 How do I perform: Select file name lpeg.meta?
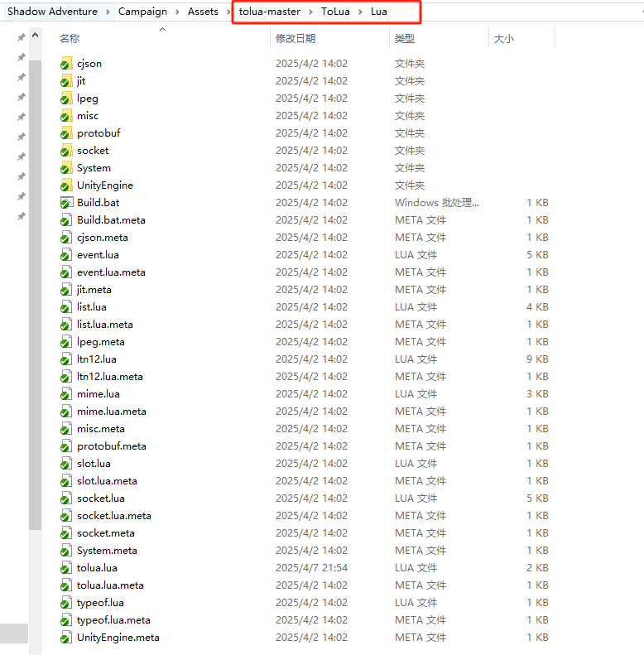(101, 342)
